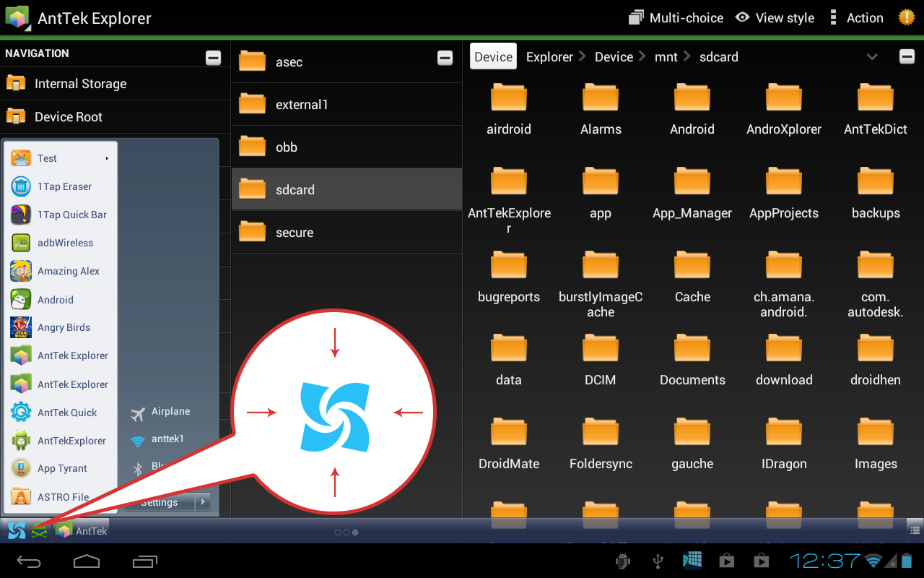Expand the Test app submenu arrow

[107, 158]
